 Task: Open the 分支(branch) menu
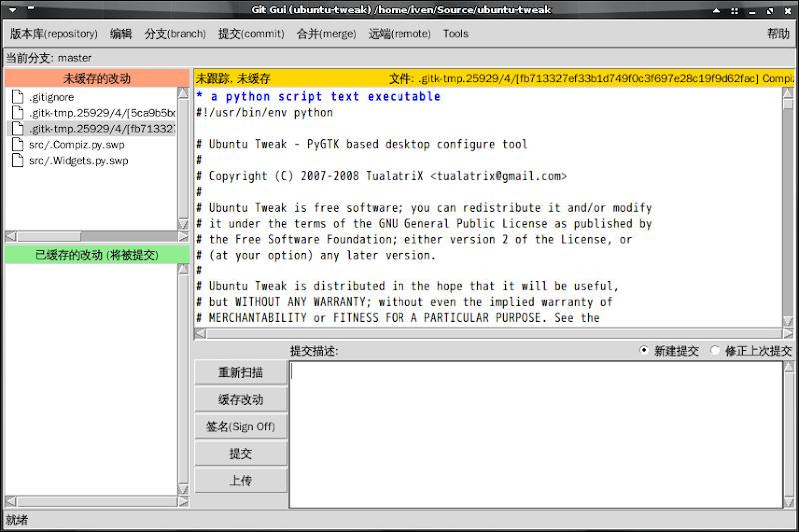pos(175,34)
